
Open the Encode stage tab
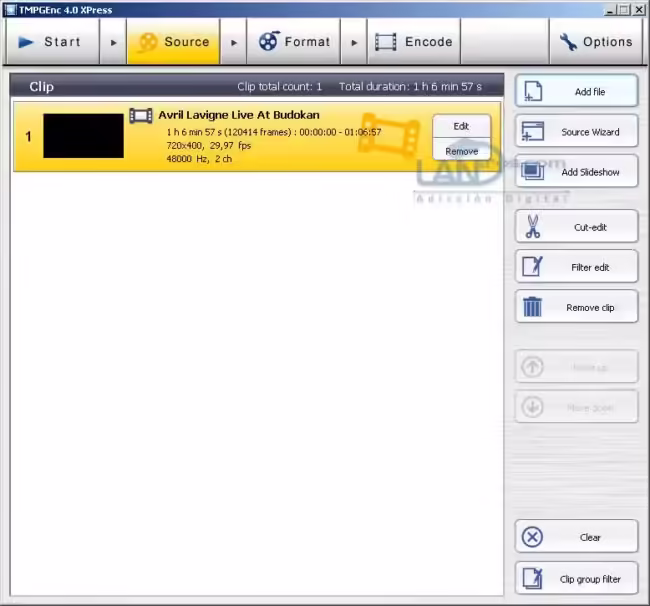(414, 41)
